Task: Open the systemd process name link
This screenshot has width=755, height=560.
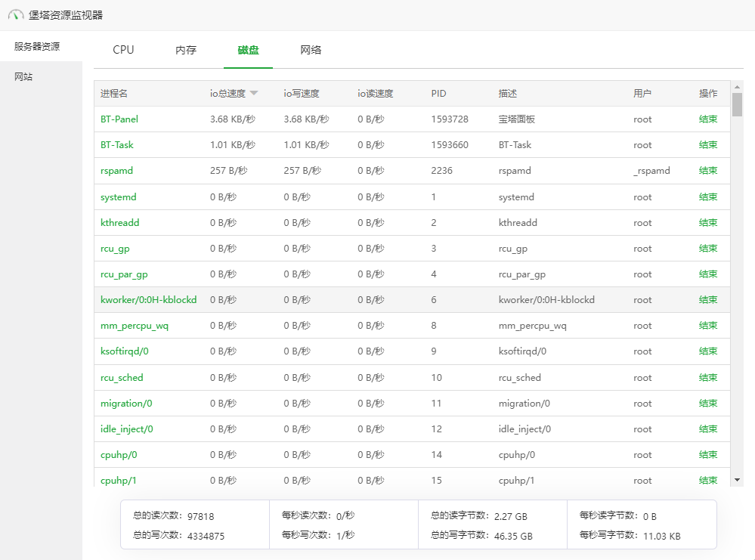Action: pyautogui.click(x=119, y=197)
